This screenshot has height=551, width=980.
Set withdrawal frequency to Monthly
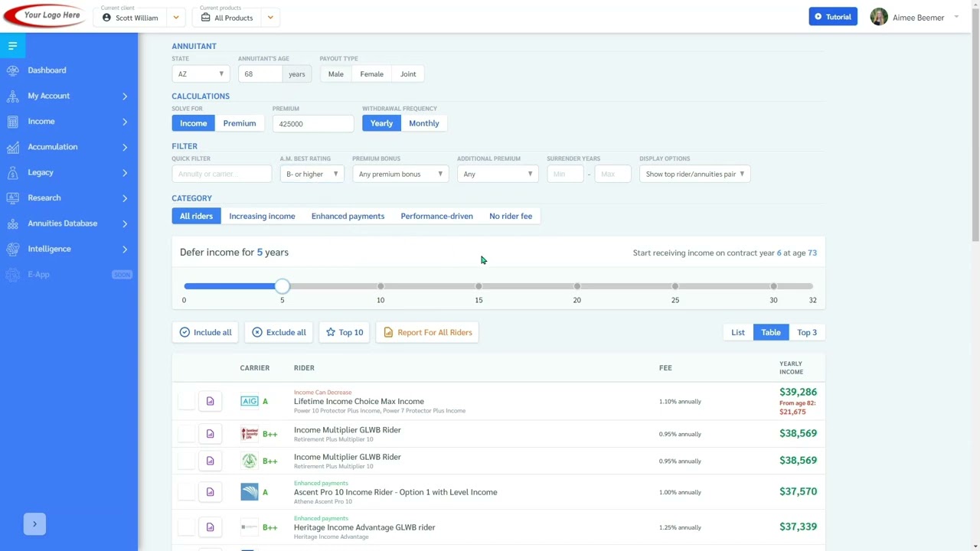pos(423,123)
